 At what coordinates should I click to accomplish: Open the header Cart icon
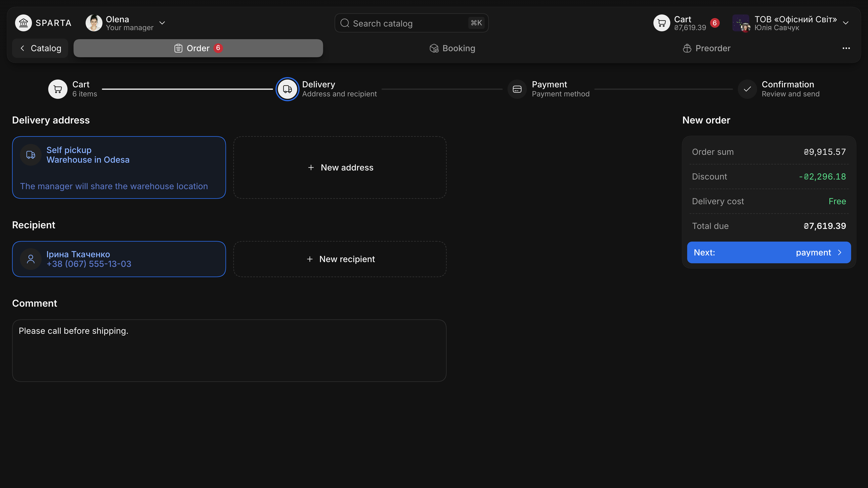[662, 23]
